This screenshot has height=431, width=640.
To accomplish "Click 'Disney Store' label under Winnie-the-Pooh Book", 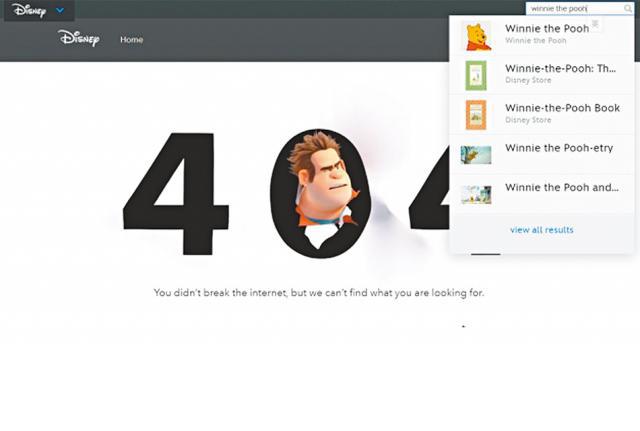I will 528,120.
